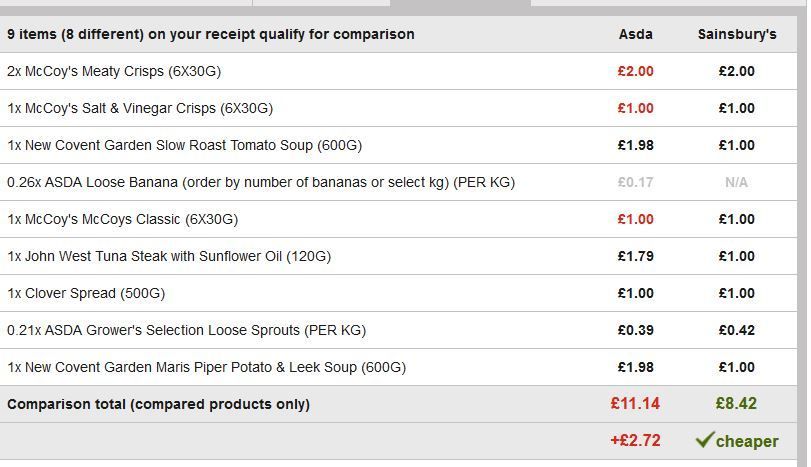
Task: Click the greyed £0.17 Asda banana price
Action: 635,182
